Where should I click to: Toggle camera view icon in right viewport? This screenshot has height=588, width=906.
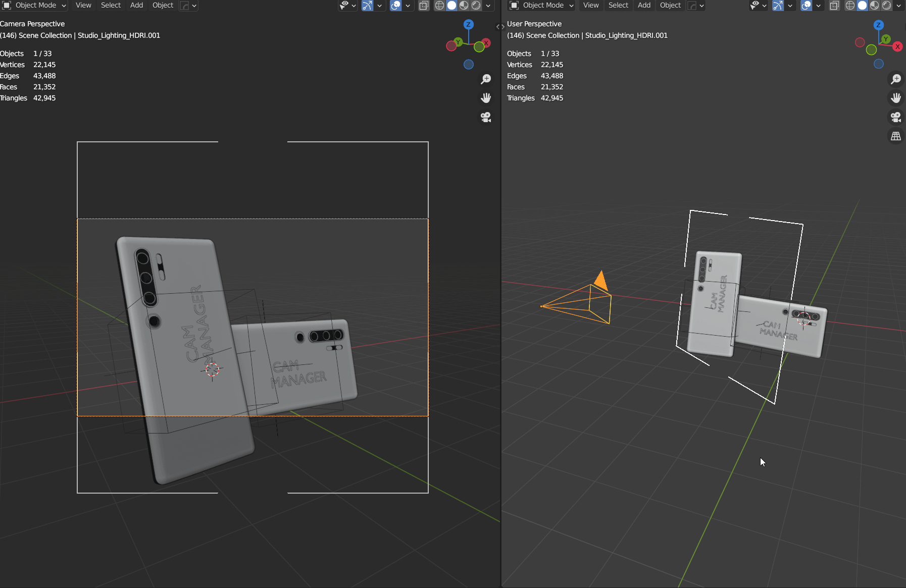(x=896, y=117)
